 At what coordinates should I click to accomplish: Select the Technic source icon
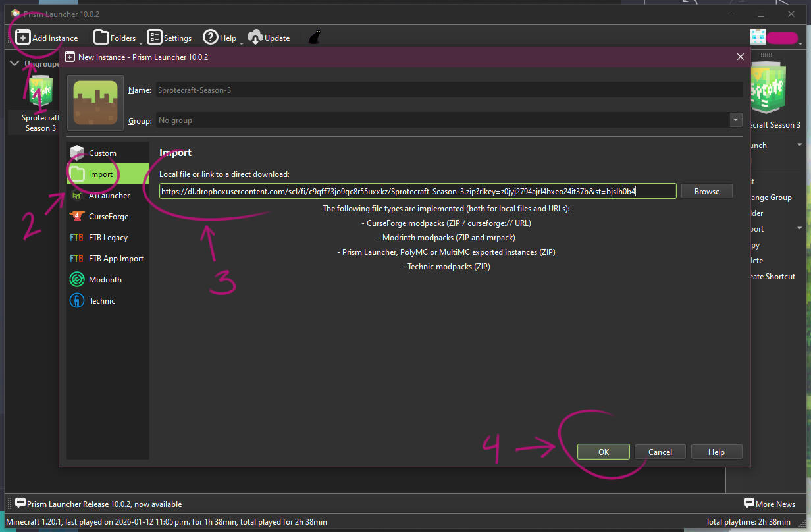[78, 301]
